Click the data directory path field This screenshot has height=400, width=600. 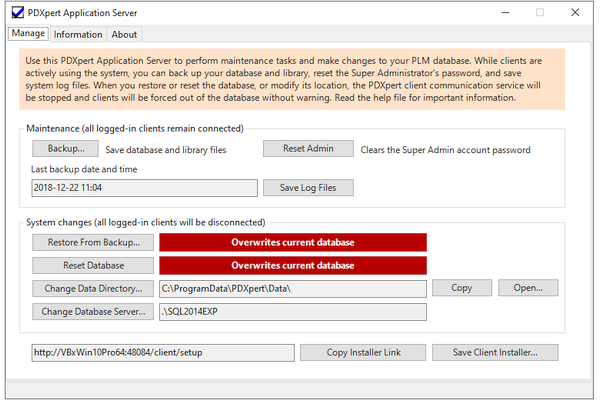[x=293, y=289]
